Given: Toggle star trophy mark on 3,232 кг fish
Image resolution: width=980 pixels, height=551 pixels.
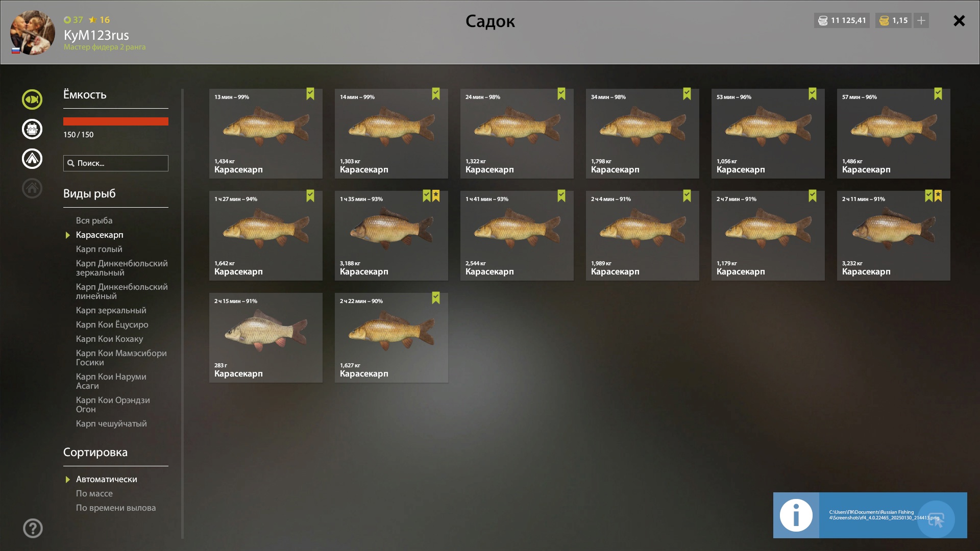Looking at the screenshot, I should point(938,196).
